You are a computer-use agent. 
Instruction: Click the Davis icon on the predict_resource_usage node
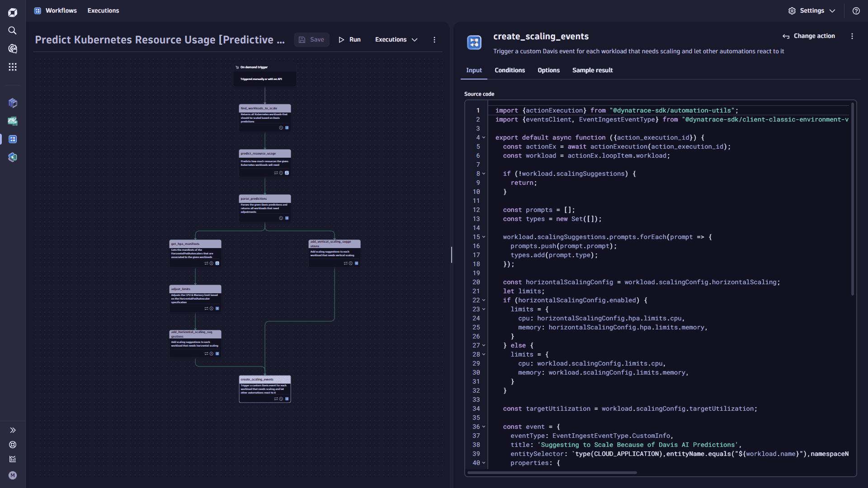(x=287, y=173)
